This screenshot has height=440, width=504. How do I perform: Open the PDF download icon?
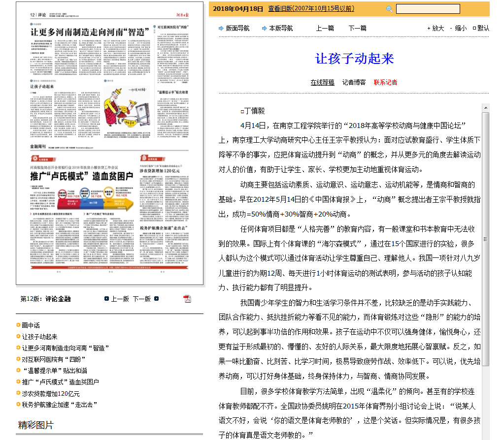pos(187,299)
